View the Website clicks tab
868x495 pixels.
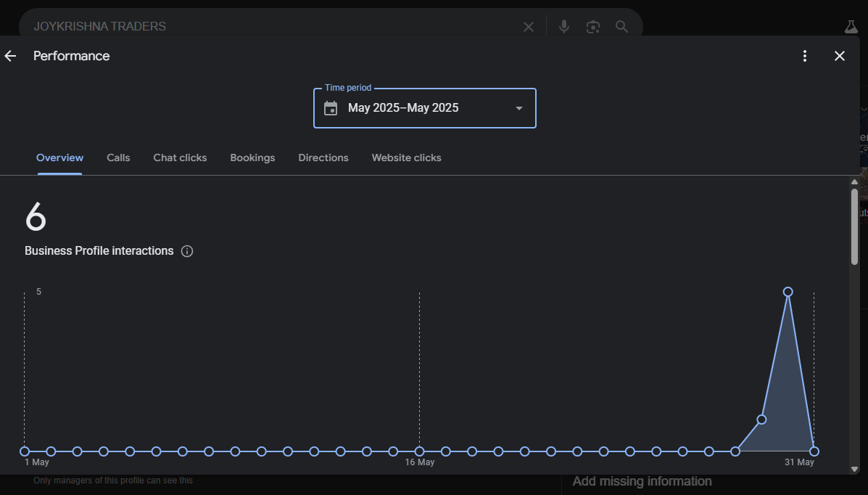point(406,157)
